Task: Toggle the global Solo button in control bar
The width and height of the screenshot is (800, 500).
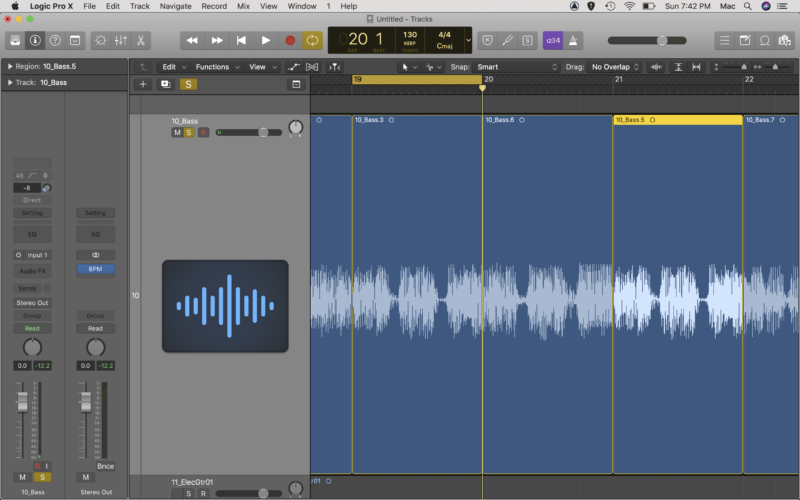Action: [528, 40]
